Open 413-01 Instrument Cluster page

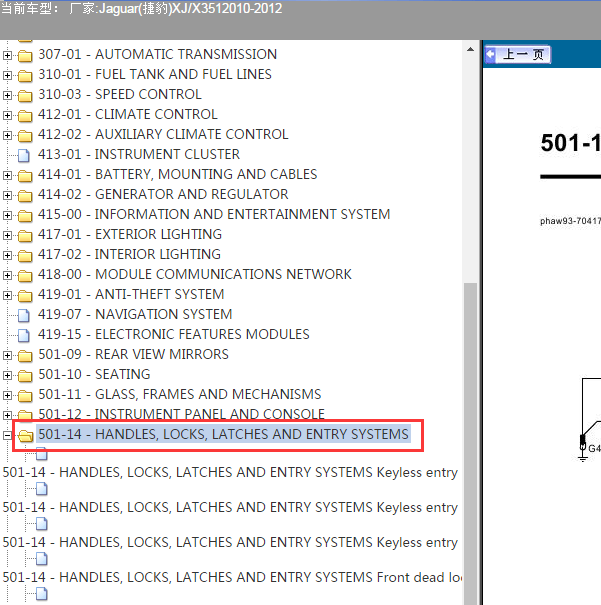click(139, 155)
